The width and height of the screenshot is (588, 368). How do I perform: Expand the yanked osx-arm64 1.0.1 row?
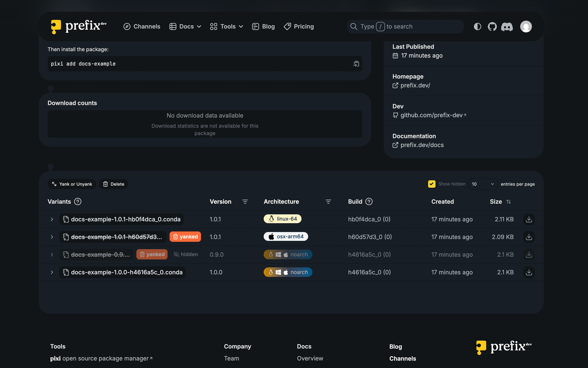(52, 237)
